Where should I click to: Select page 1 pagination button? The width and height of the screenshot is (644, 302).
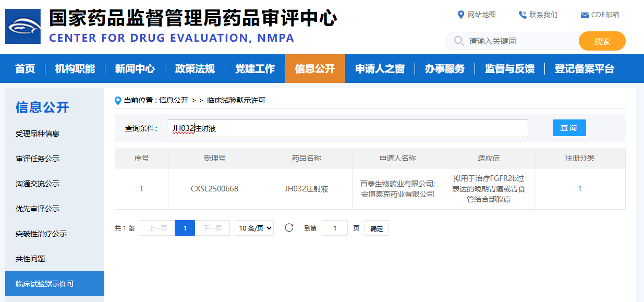pyautogui.click(x=185, y=228)
